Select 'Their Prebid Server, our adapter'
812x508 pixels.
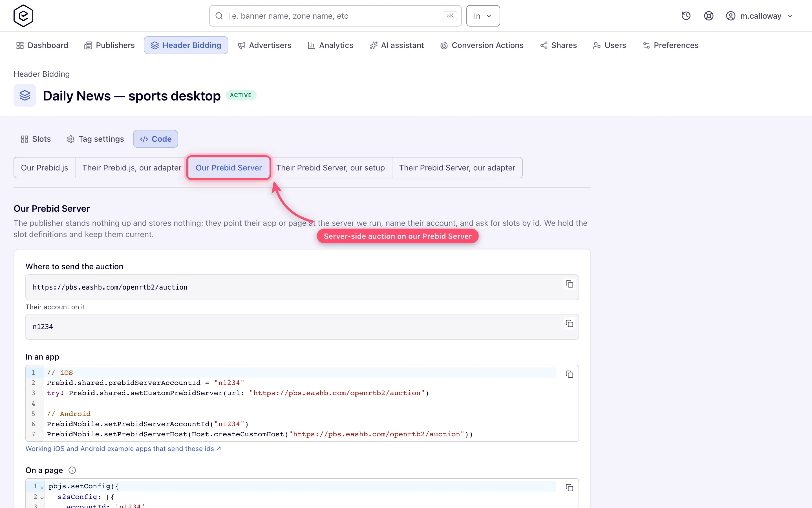(x=457, y=168)
